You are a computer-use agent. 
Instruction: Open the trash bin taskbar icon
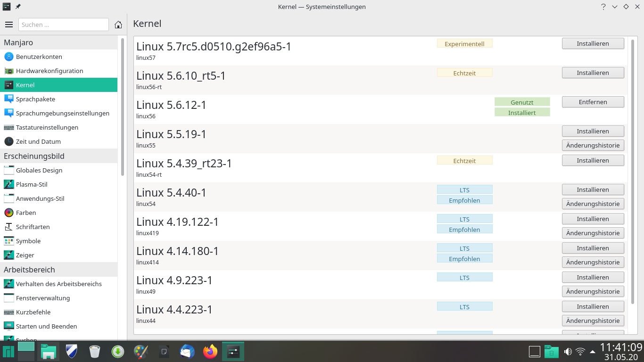click(x=95, y=352)
